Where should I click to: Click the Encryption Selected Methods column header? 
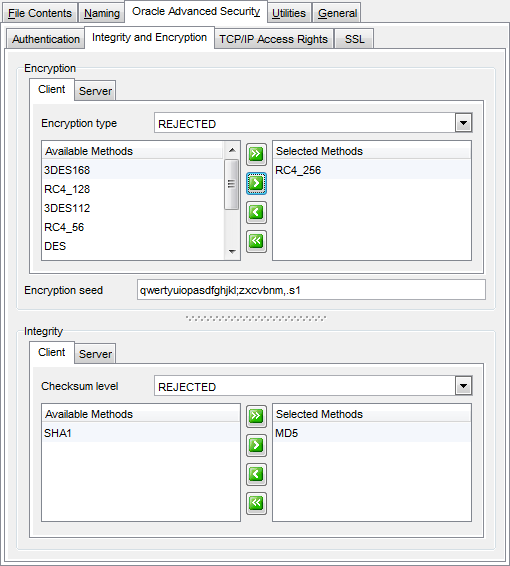[x=372, y=151]
